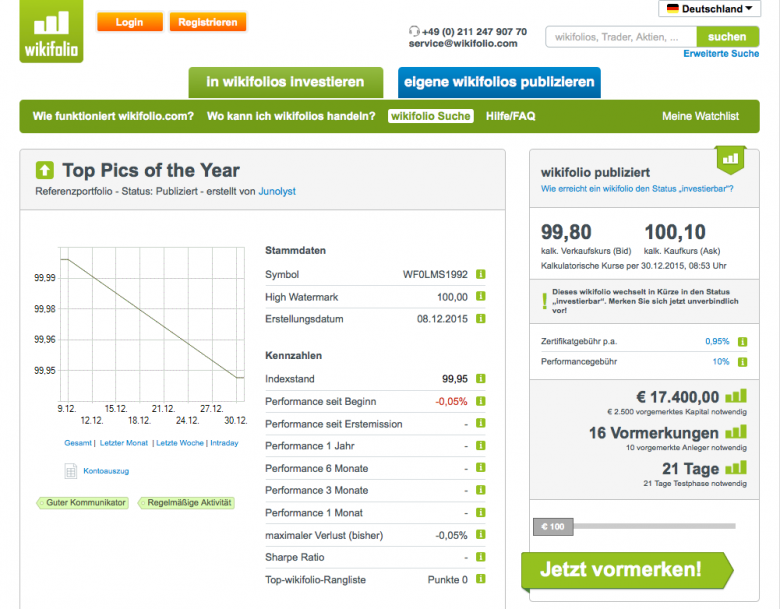
Task: Click info icon for Performancegebühr
Action: (743, 362)
